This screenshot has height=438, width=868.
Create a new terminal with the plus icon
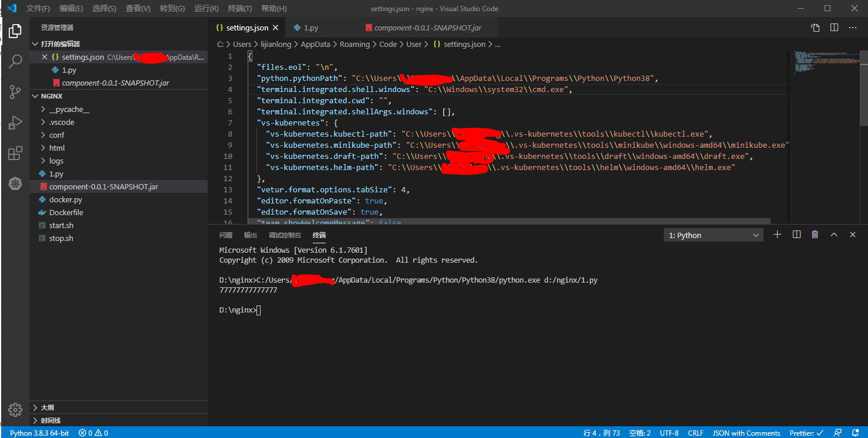click(777, 234)
